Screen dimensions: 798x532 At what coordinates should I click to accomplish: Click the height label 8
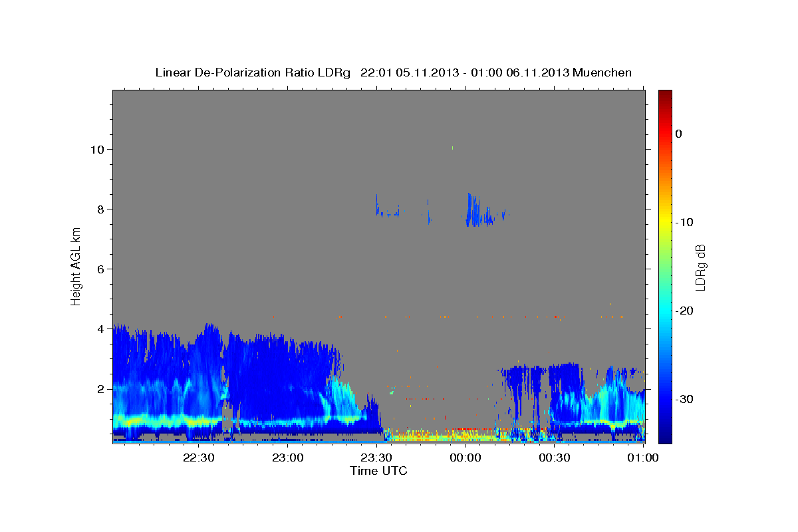pos(101,209)
